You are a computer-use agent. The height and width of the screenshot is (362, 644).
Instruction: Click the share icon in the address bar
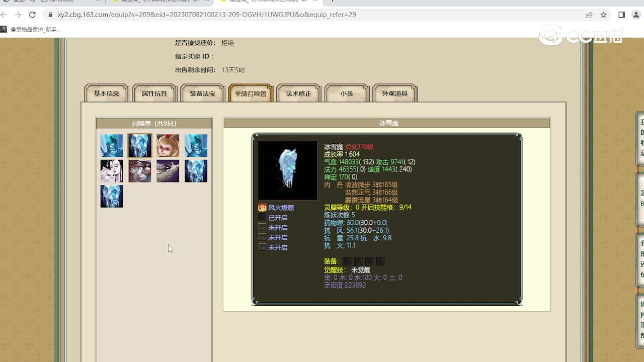pyautogui.click(x=589, y=15)
